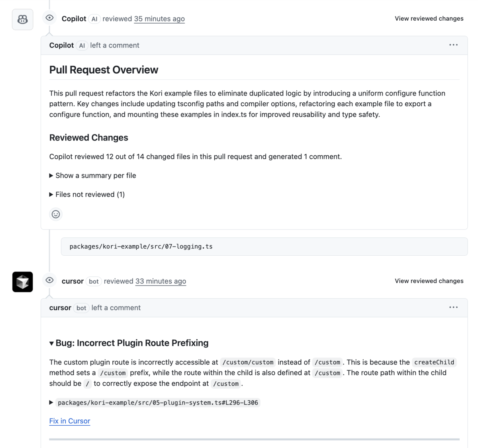Click the eye icon beside Copilot review

click(49, 18)
